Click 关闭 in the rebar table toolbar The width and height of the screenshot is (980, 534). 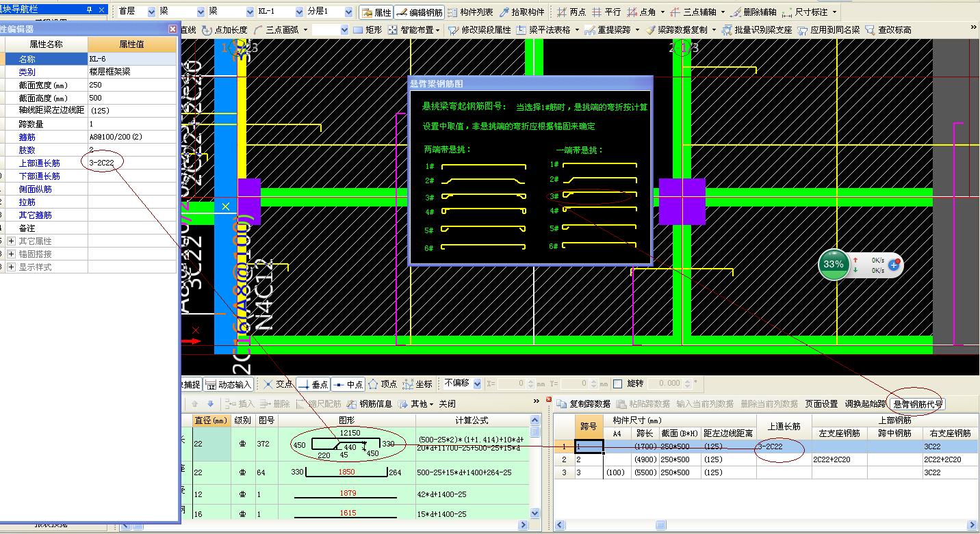point(448,404)
